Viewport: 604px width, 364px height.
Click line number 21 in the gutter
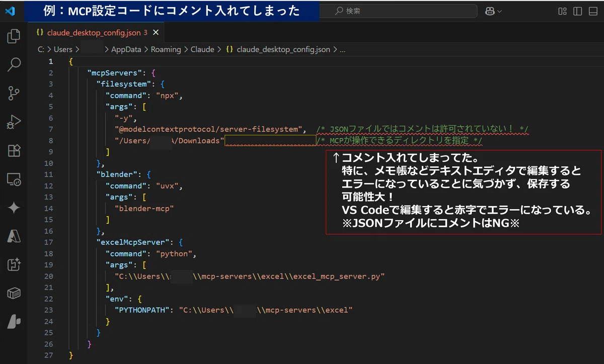[x=48, y=288]
